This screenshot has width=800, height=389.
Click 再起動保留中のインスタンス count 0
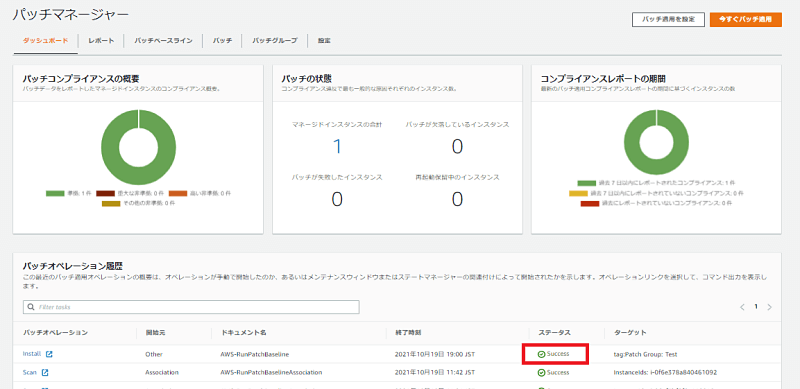457,200
